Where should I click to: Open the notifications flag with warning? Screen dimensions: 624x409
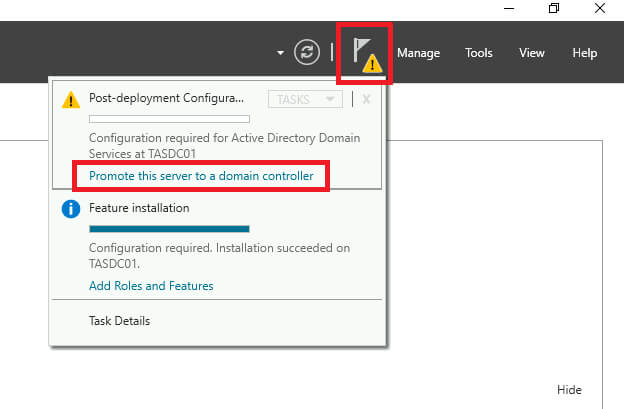(x=367, y=53)
